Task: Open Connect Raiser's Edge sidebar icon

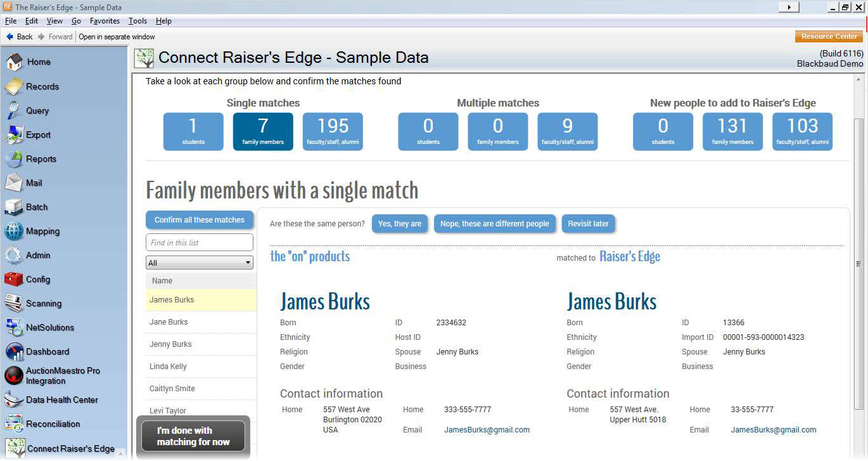Action: (15, 448)
